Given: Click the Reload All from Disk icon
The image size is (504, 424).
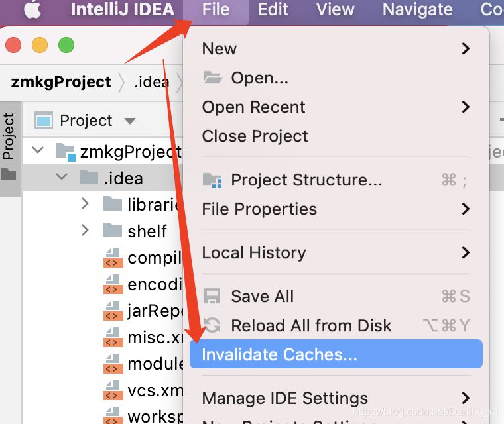Looking at the screenshot, I should click(x=212, y=325).
